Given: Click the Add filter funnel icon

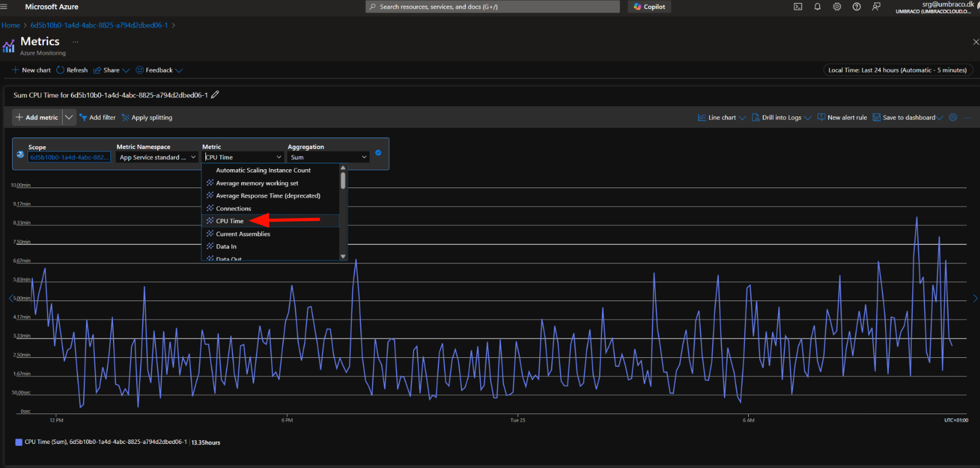Looking at the screenshot, I should point(84,118).
